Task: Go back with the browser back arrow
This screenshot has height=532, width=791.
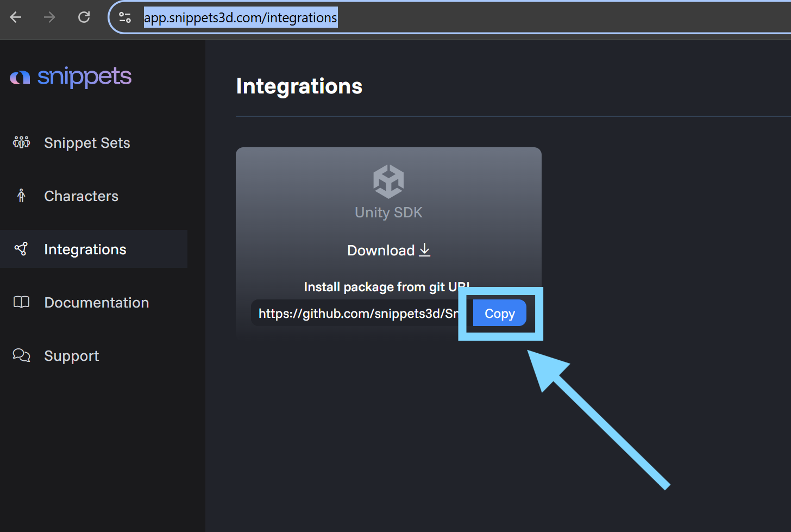Action: (16, 17)
